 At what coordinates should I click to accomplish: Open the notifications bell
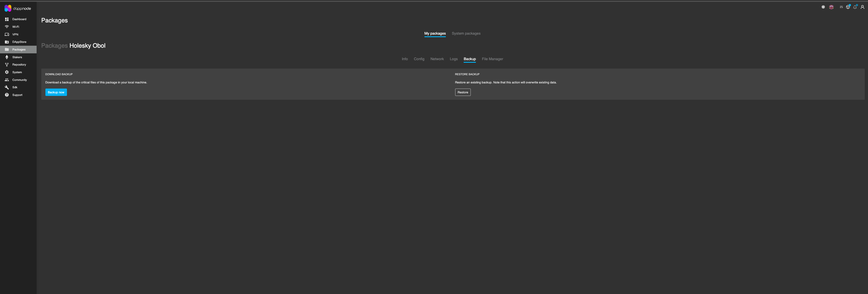pos(855,7)
